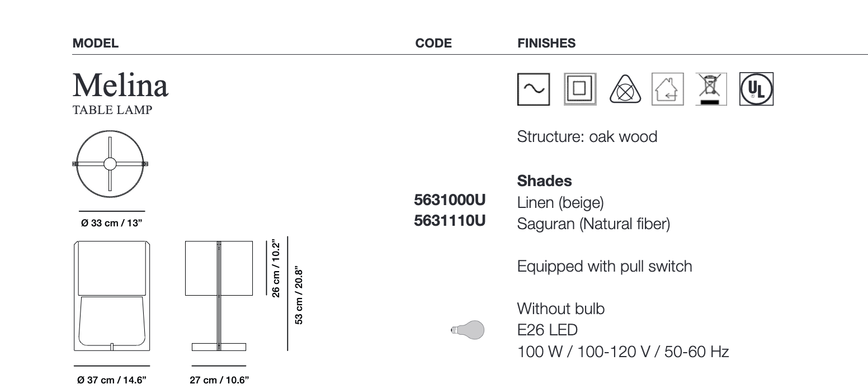Viewport: 868px width, 389px height.
Task: Click the Melina model title
Action: click(120, 86)
